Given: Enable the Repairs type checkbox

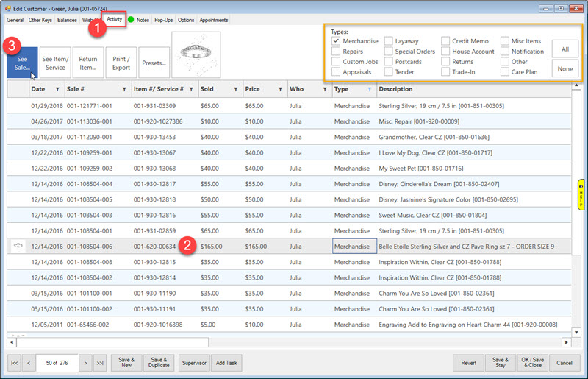Looking at the screenshot, I should 336,52.
